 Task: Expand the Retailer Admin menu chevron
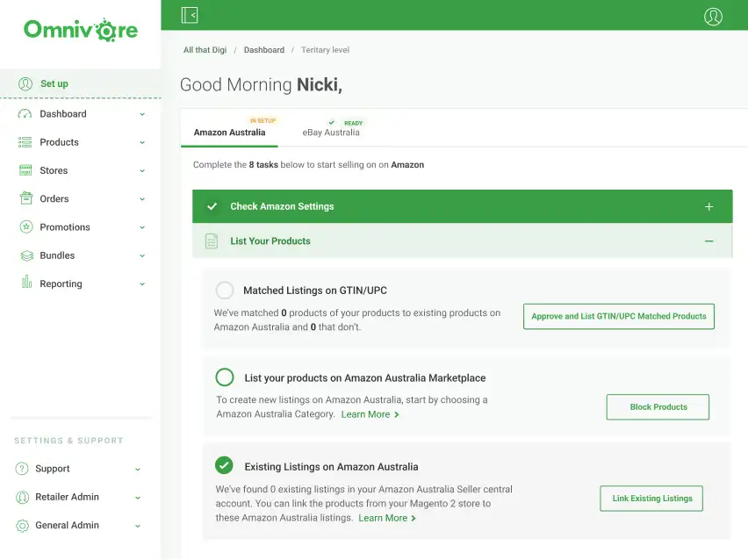pos(137,498)
